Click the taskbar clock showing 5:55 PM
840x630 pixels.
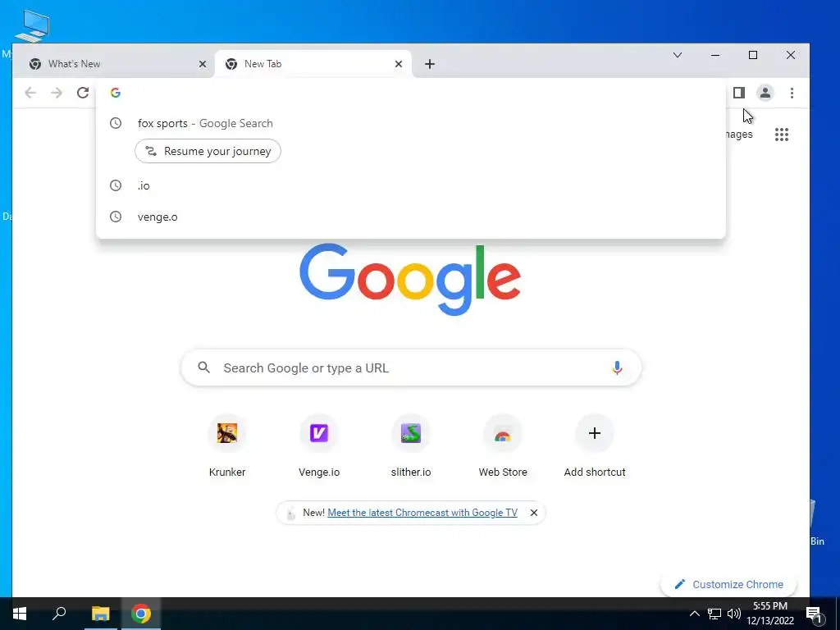coord(770,614)
